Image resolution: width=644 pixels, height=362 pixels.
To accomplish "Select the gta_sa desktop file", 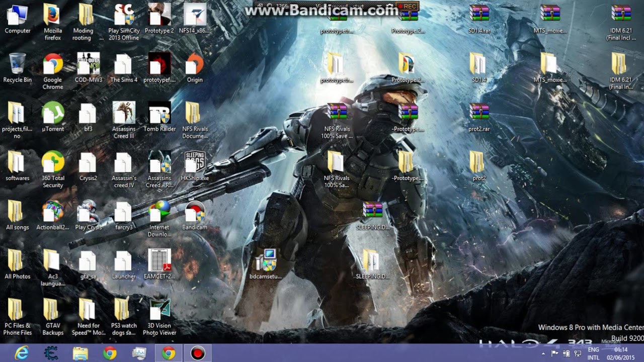I will coord(89,264).
